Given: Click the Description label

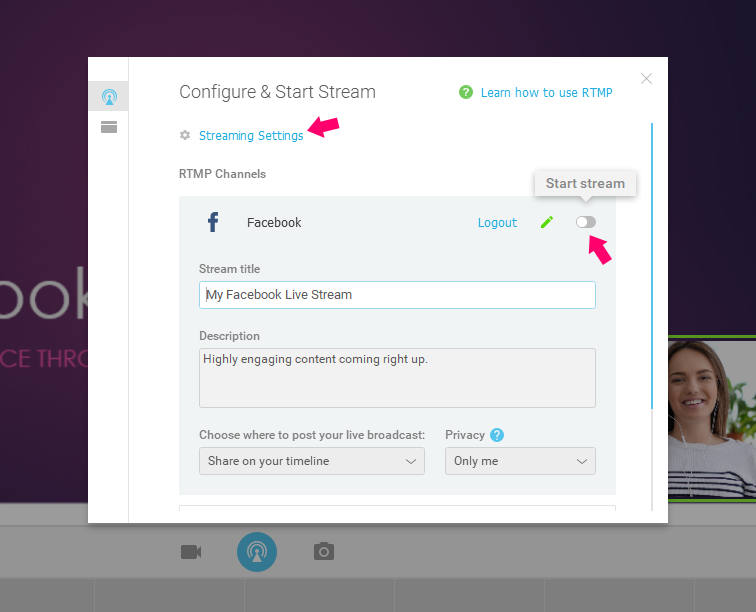Looking at the screenshot, I should pos(230,336).
